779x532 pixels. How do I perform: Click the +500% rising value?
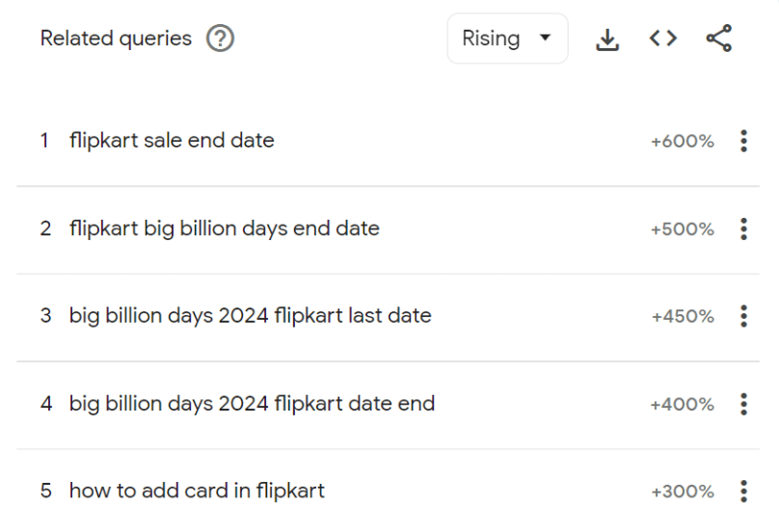(x=683, y=229)
